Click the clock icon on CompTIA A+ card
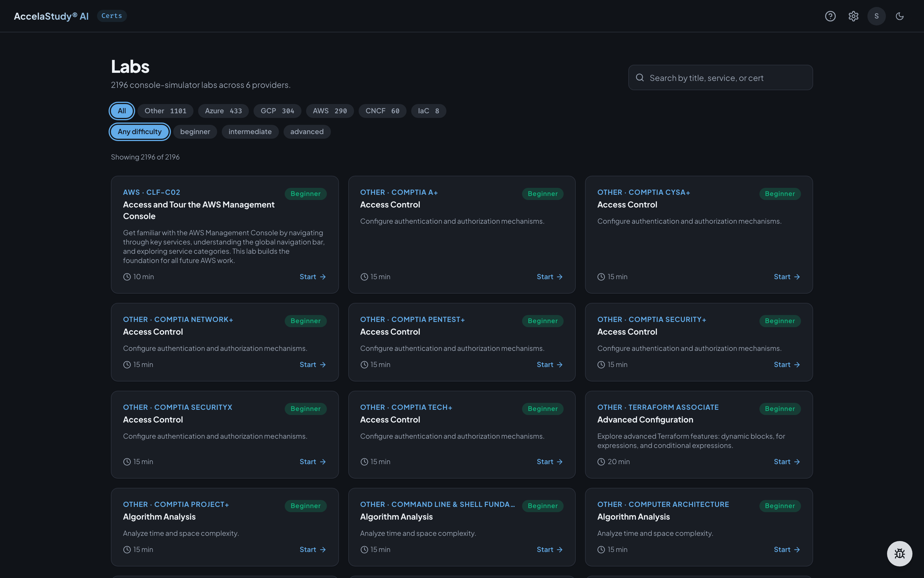Image resolution: width=924 pixels, height=578 pixels. click(364, 277)
